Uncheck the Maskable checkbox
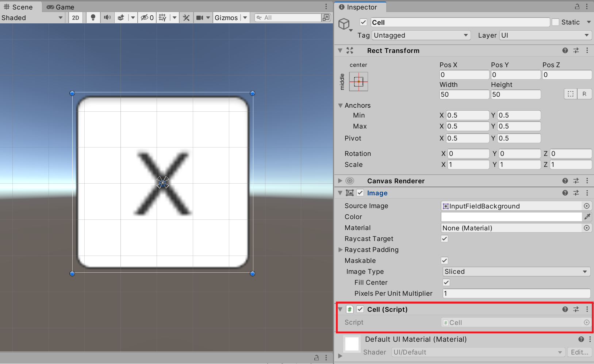 pyautogui.click(x=444, y=261)
